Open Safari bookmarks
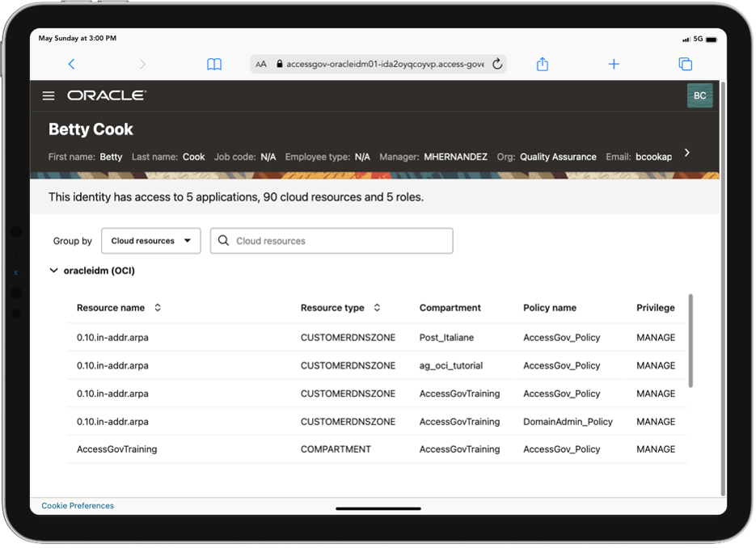The width and height of the screenshot is (756, 548). 213,64
